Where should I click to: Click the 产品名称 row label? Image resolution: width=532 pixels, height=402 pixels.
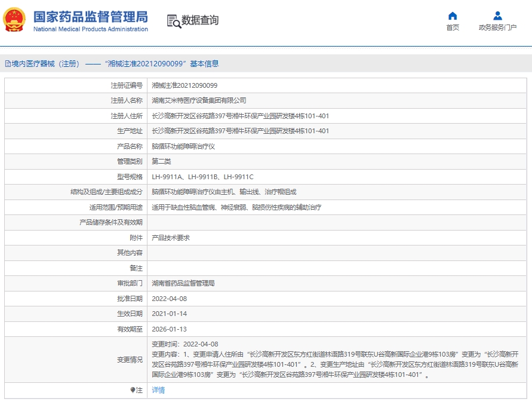130,146
